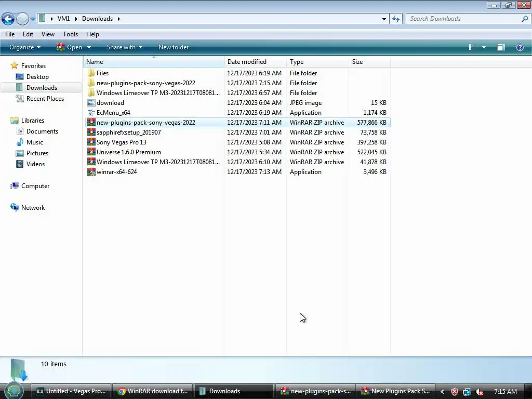Switch to Untitled - Vegas Pro taskbar button
This screenshot has width=532, height=399.
(x=71, y=391)
